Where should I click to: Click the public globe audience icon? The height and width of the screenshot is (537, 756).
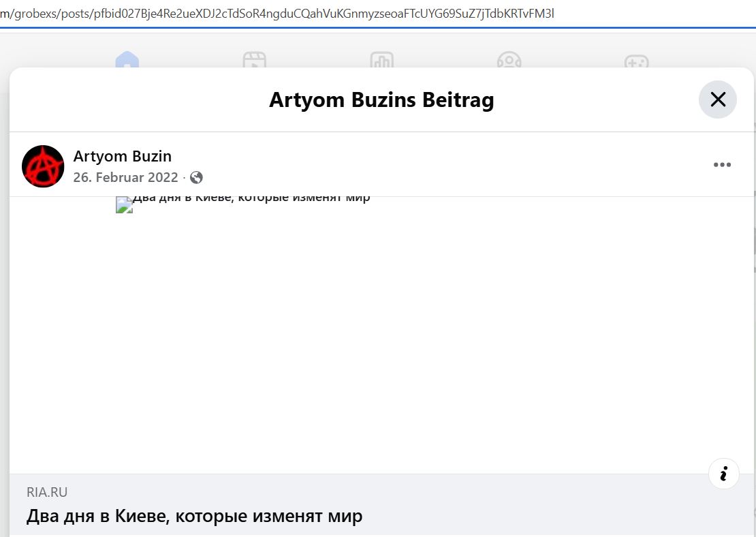(196, 178)
